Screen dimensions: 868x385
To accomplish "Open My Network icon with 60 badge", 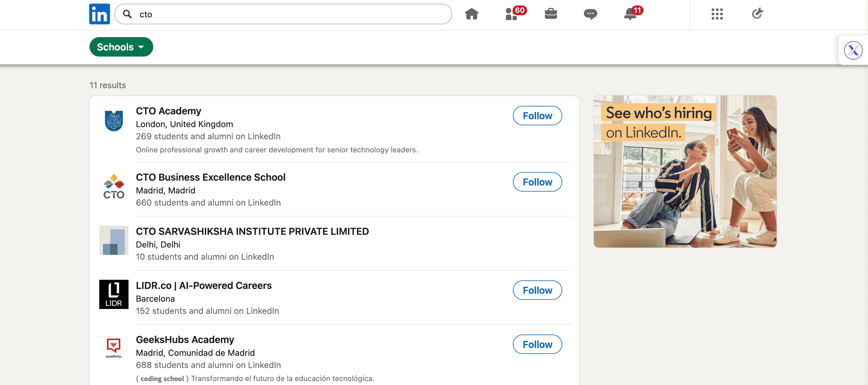I will (511, 14).
